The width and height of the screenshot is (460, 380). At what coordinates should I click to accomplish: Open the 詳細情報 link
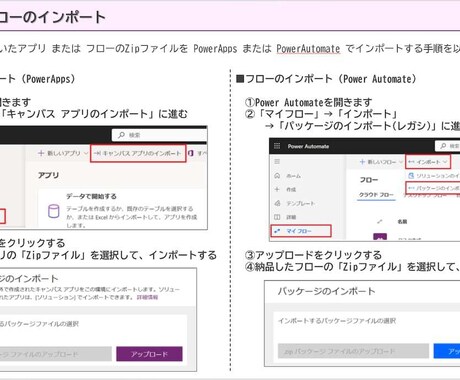coord(147,297)
